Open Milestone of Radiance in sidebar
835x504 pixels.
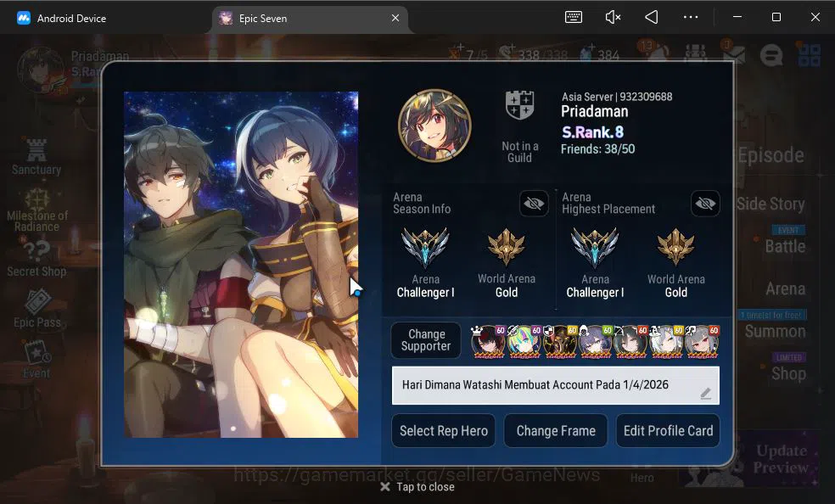pos(36,210)
